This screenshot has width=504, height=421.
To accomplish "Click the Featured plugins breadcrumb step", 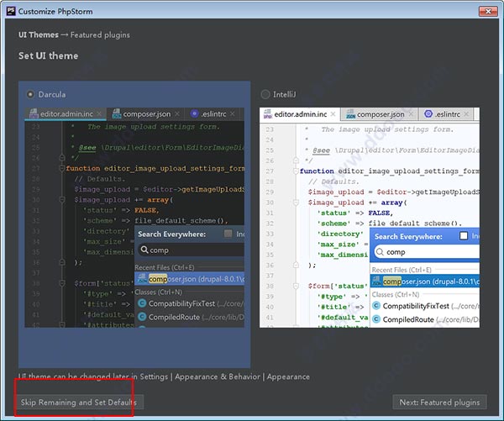I will tap(100, 34).
